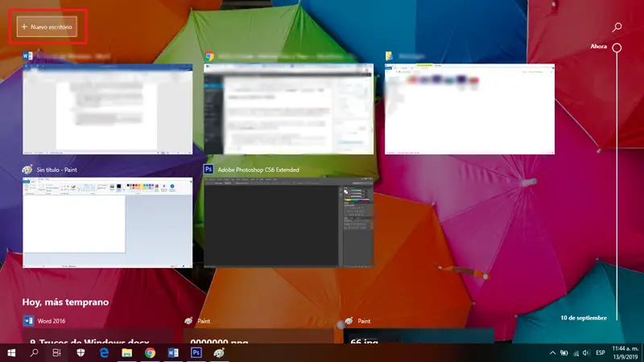
Task: Open the taskbar clock and date flyout
Action: coord(626,352)
